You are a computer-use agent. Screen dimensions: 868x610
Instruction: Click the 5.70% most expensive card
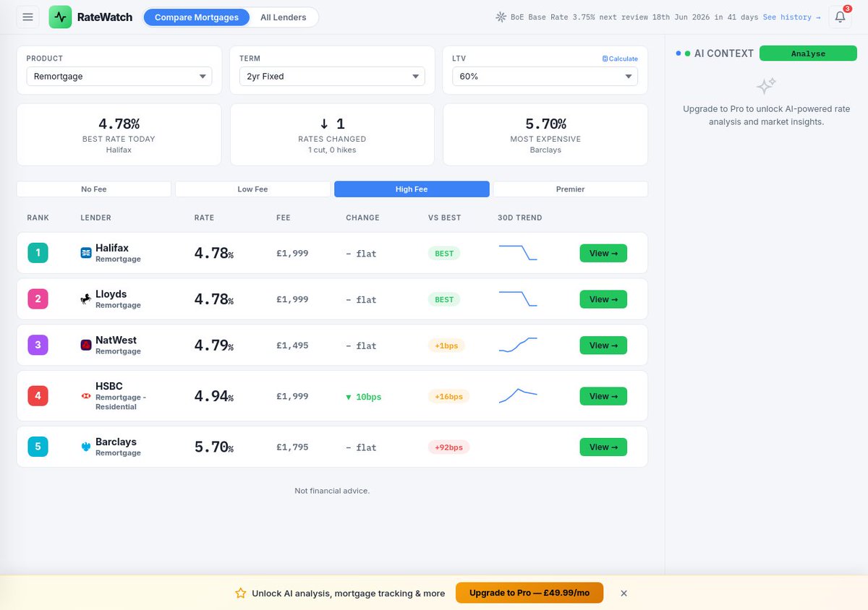(x=545, y=134)
